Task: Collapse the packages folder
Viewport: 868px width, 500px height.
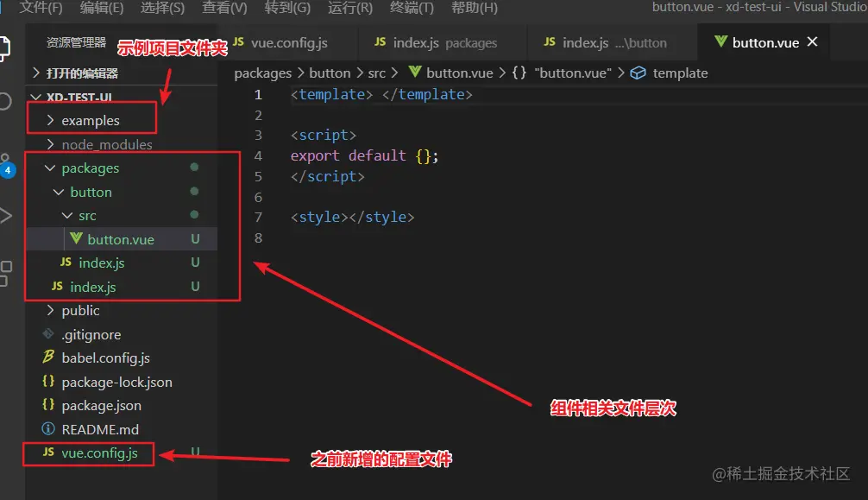Action: 50,168
